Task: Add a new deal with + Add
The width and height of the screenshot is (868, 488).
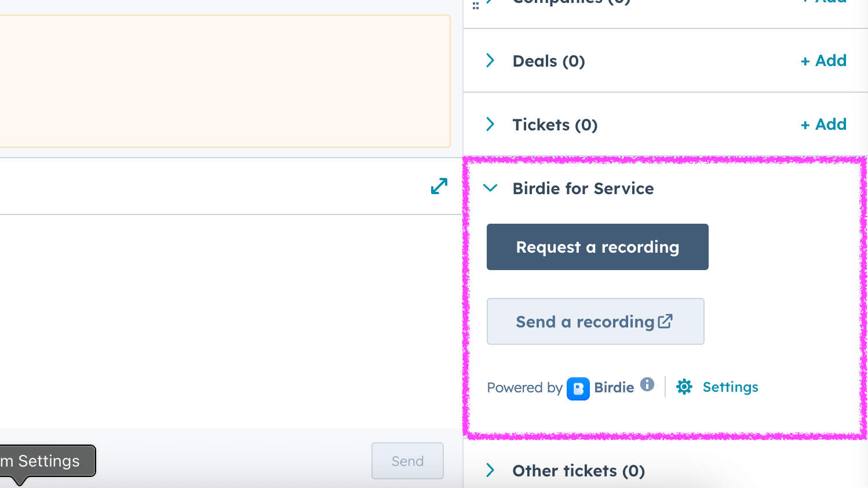Action: (823, 60)
